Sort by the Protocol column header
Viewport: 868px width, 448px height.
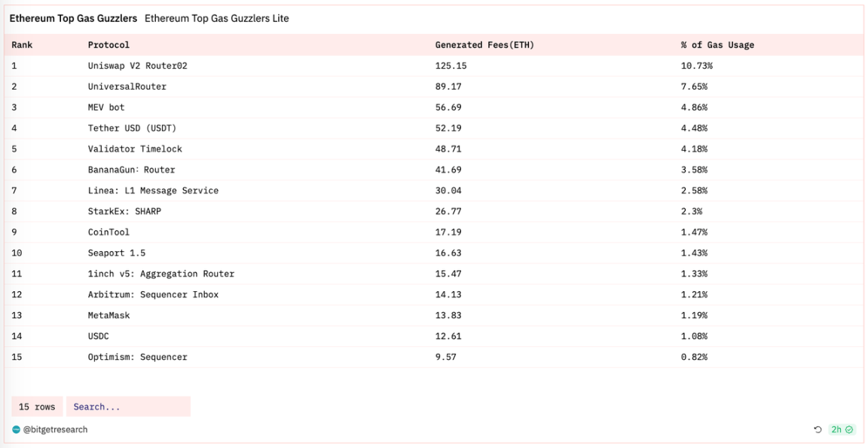coord(108,45)
